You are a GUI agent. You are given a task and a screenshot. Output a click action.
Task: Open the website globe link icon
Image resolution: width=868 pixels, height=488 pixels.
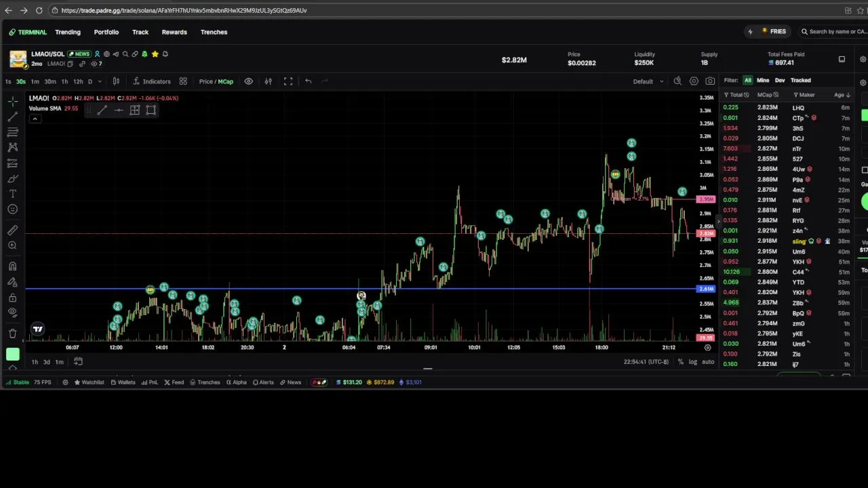106,54
